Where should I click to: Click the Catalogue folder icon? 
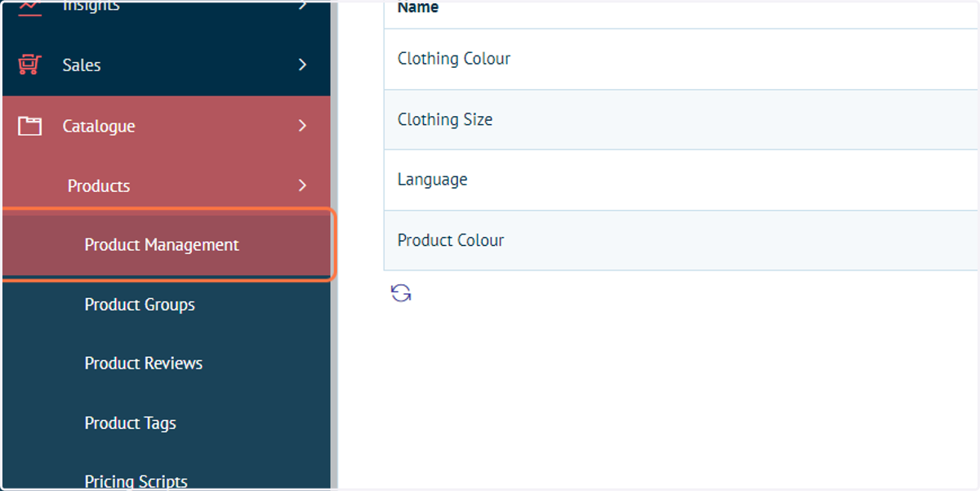(x=29, y=126)
